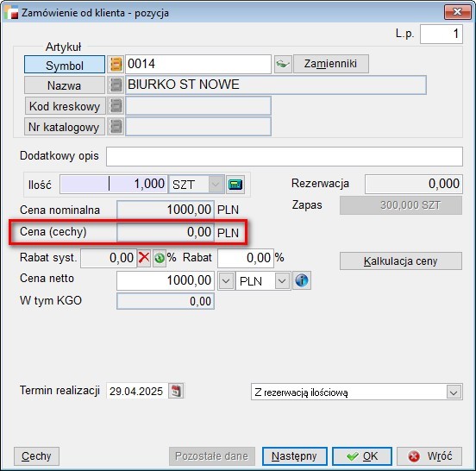Click the Zamienniki button
The width and height of the screenshot is (476, 471).
330,64
